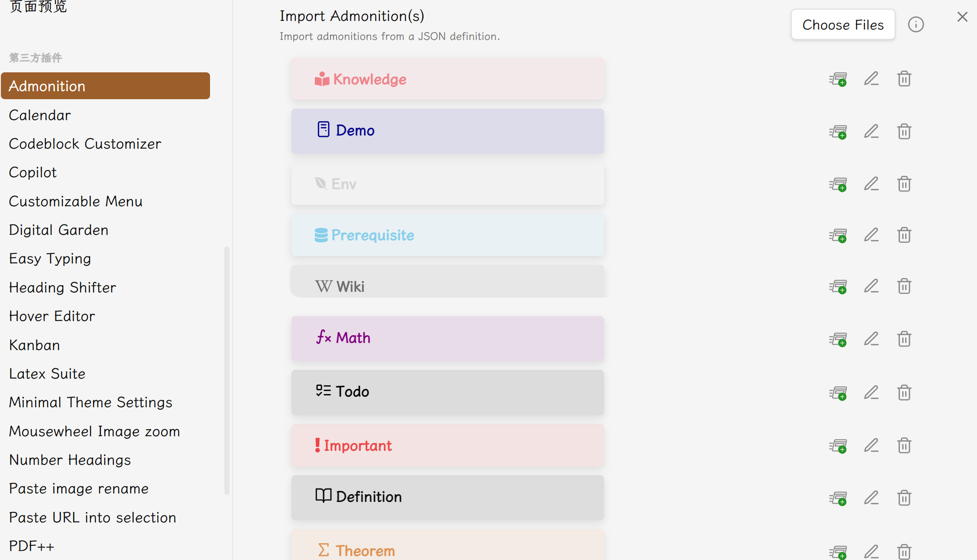
Task: Select the Knowledge admonition preview
Action: (x=447, y=79)
